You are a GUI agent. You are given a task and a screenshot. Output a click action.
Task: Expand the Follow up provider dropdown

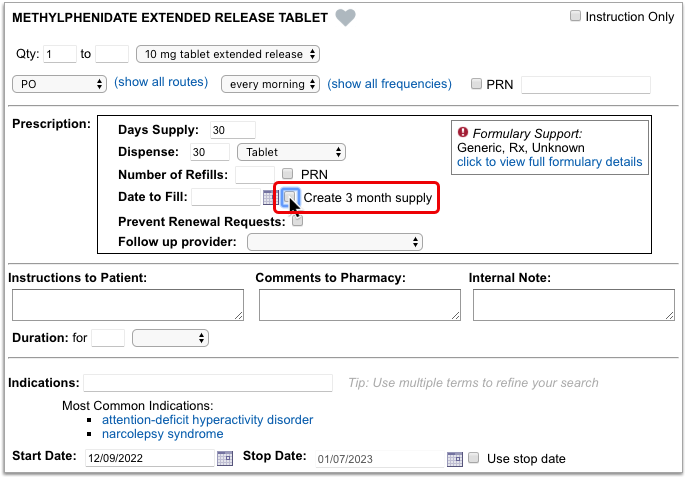(x=335, y=242)
